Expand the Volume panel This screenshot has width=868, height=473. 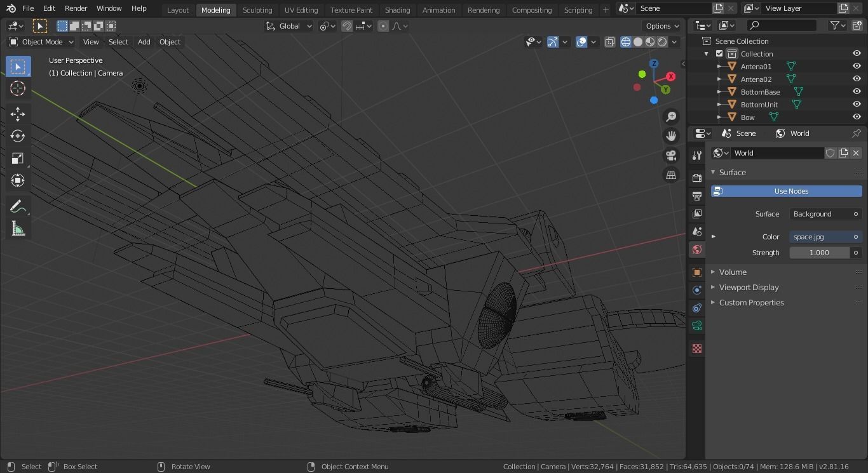point(733,272)
